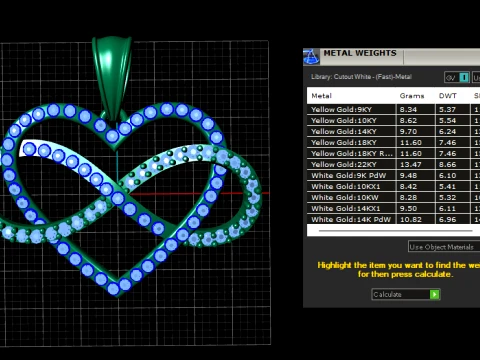Click the 6.96 DWT value
This screenshot has width=480, height=360.
(x=447, y=219)
